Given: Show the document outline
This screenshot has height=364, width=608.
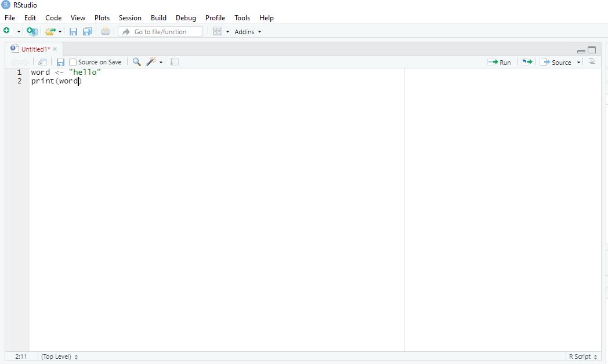Looking at the screenshot, I should [x=592, y=62].
